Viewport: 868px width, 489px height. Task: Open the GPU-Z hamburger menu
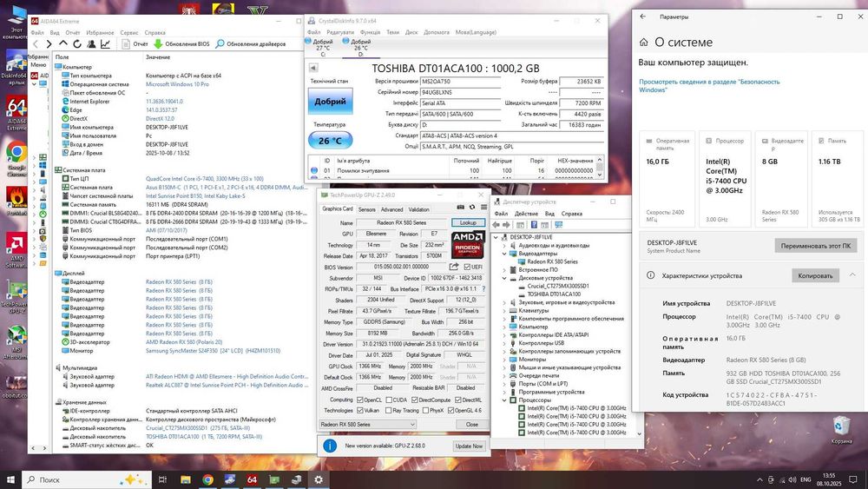click(x=483, y=207)
